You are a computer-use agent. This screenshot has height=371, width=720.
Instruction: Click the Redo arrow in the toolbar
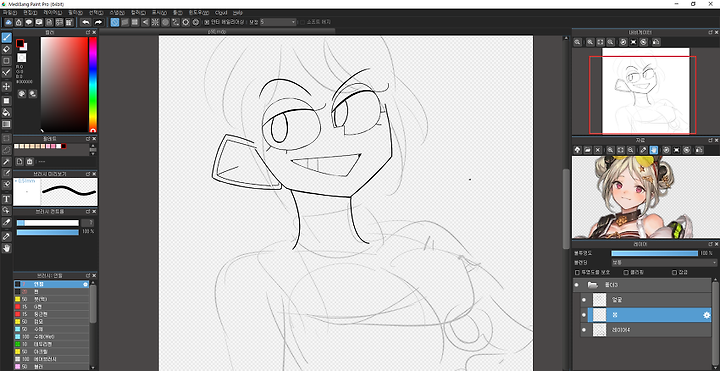[x=98, y=22]
